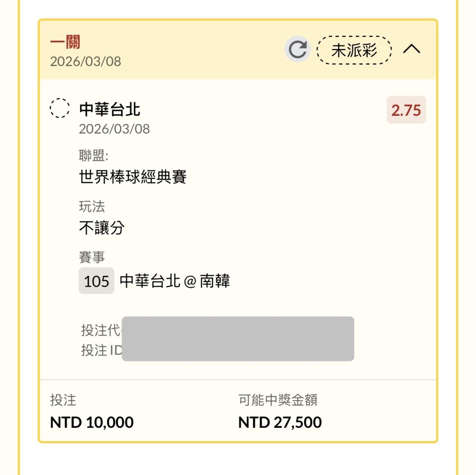
Task: Open the 中華台北 @ 南韓 matchup
Action: click(175, 281)
